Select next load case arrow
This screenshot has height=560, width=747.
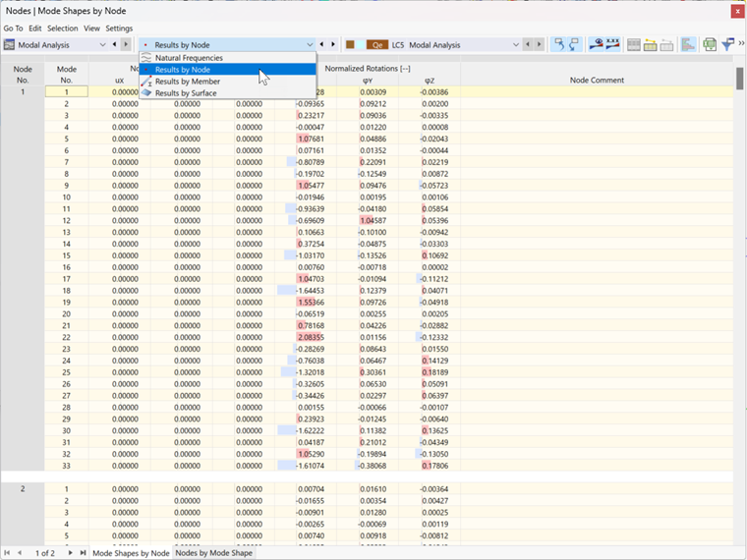coord(540,45)
